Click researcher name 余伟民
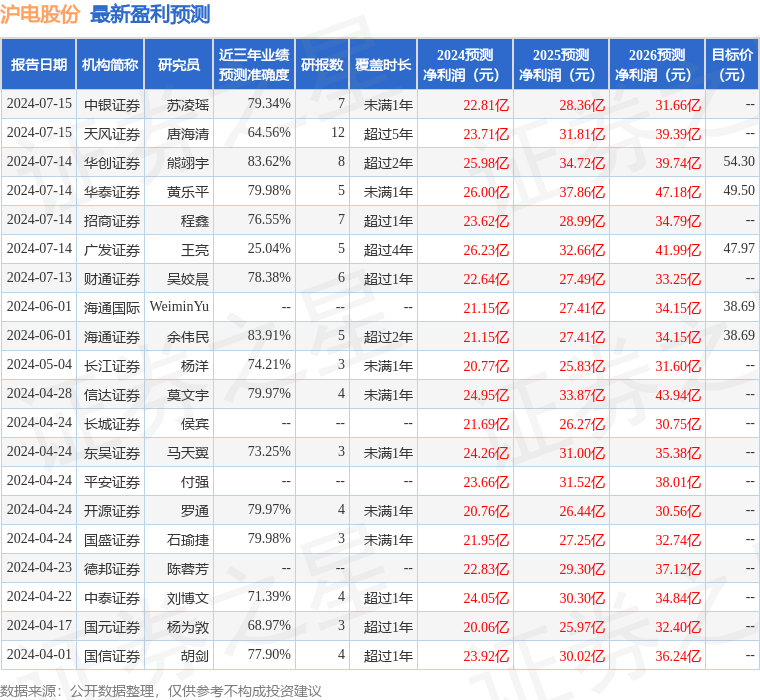 (188, 337)
